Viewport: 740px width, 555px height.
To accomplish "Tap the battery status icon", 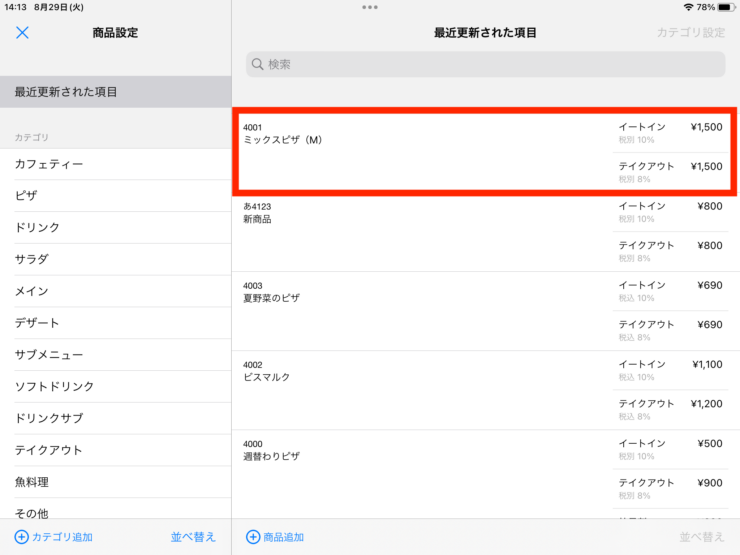I will pos(726,7).
